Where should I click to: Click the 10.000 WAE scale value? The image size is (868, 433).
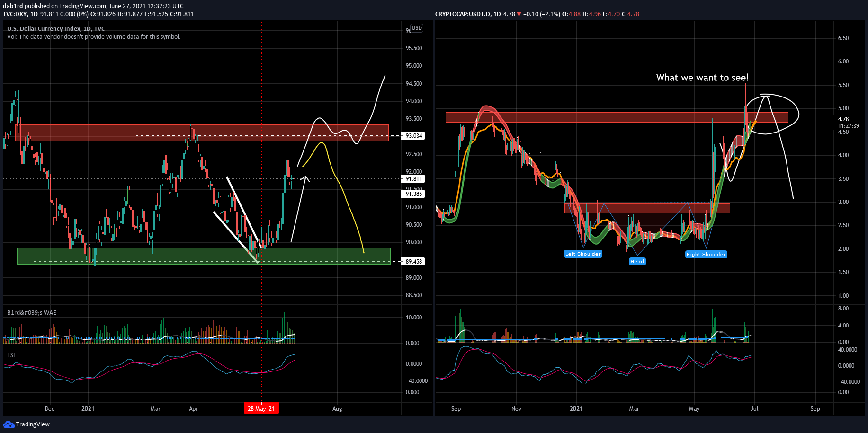pos(414,318)
